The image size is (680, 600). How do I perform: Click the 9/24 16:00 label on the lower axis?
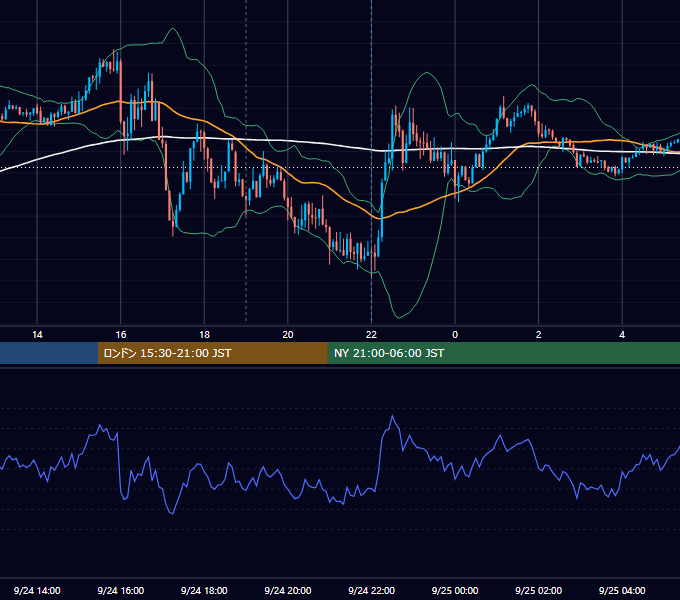pyautogui.click(x=121, y=590)
